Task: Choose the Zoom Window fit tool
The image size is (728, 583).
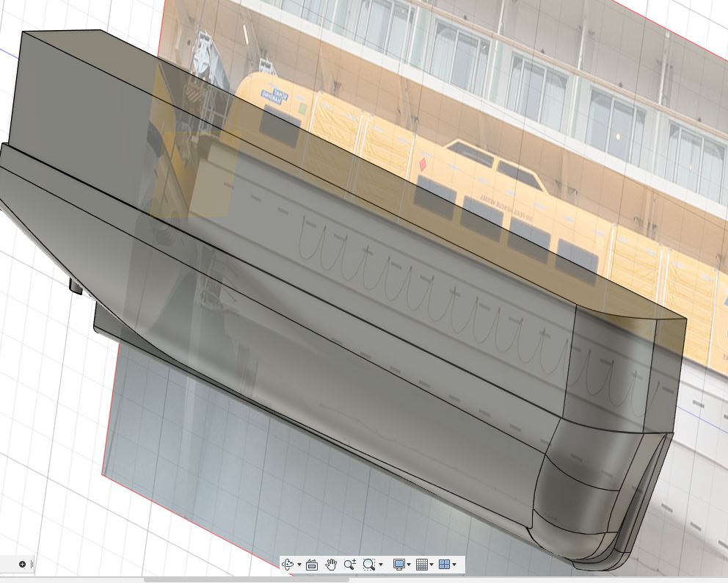Action: pos(369,565)
